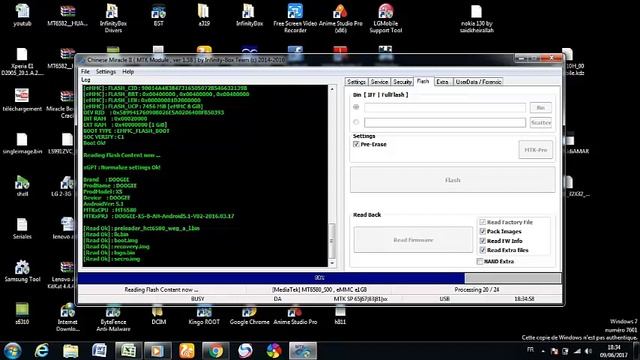This screenshot has width=640, height=360.
Task: Open nokia 130 by saidkheirallah file
Action: pos(476,19)
